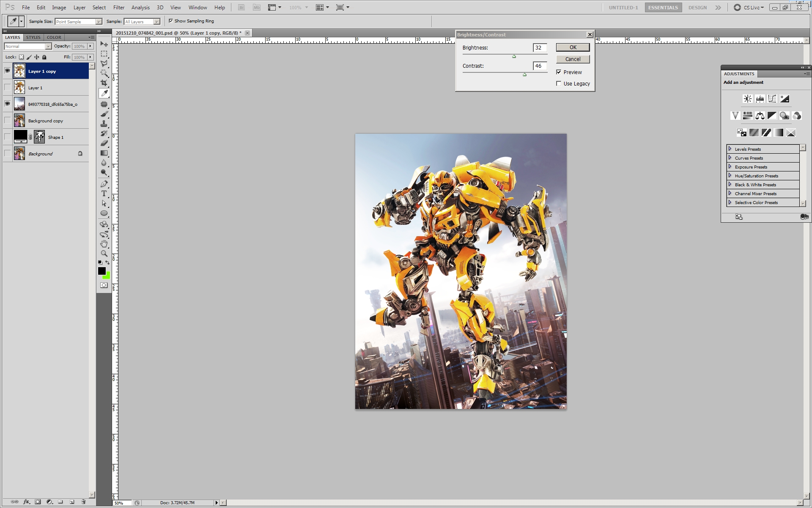Expand Levels Presets list
Viewport: 812px width, 508px height.
coord(730,149)
